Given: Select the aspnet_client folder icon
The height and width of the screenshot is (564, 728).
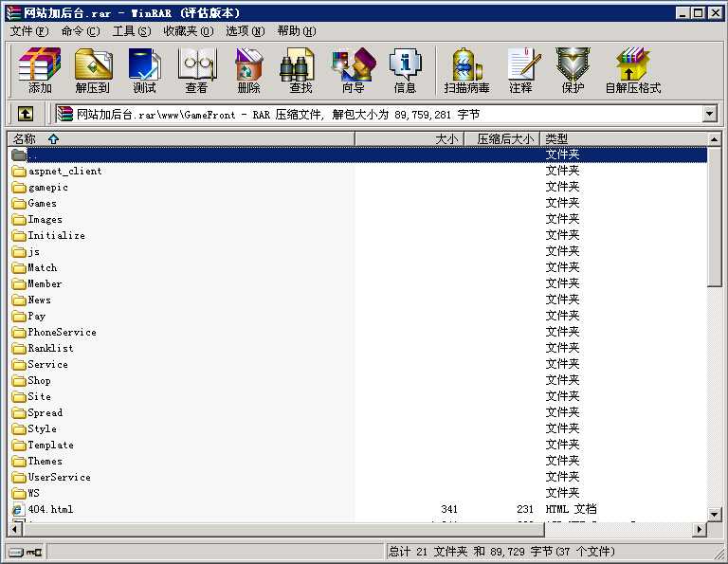Looking at the screenshot, I should click(19, 172).
